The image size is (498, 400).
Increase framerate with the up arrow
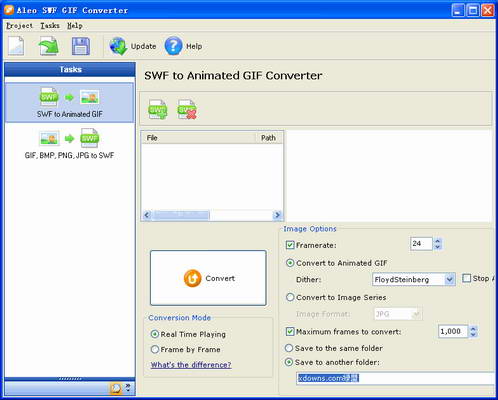click(x=438, y=241)
